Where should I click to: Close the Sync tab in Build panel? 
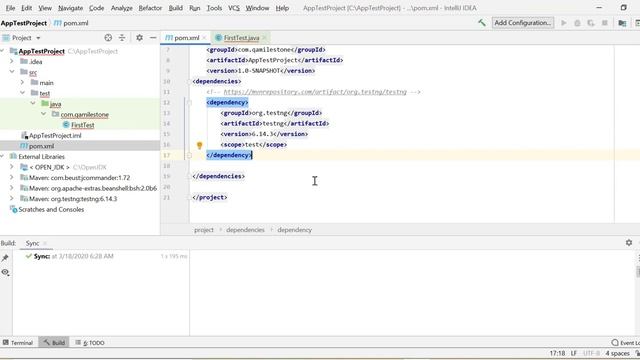pyautogui.click(x=45, y=243)
